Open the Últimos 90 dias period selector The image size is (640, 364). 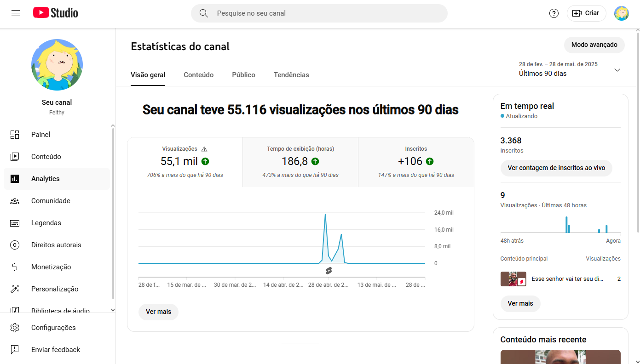pos(570,69)
